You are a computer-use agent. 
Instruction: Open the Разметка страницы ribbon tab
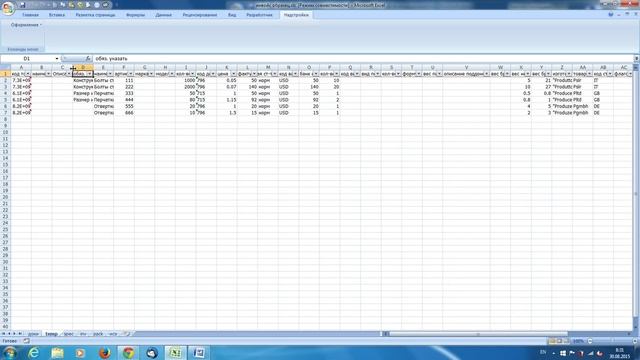[x=96, y=15]
